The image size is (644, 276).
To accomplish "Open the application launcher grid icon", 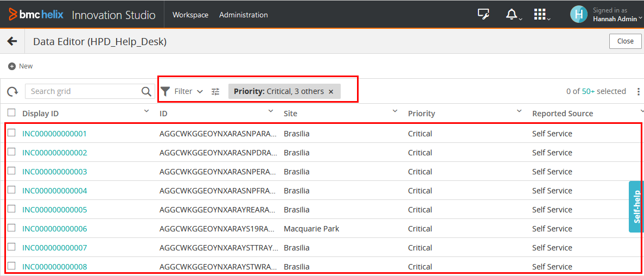I will [539, 15].
